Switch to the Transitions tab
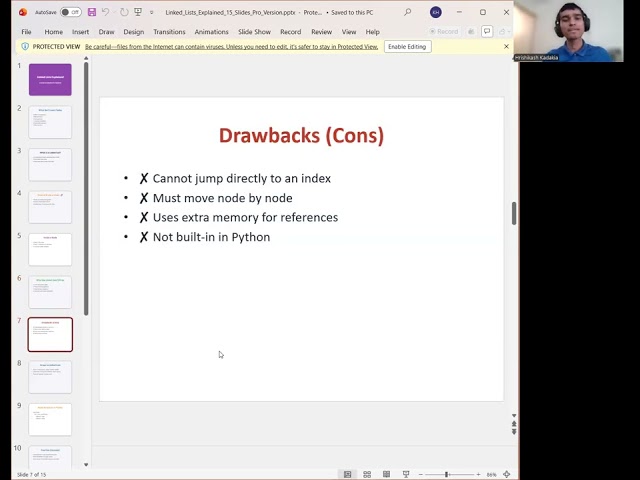 (x=169, y=32)
